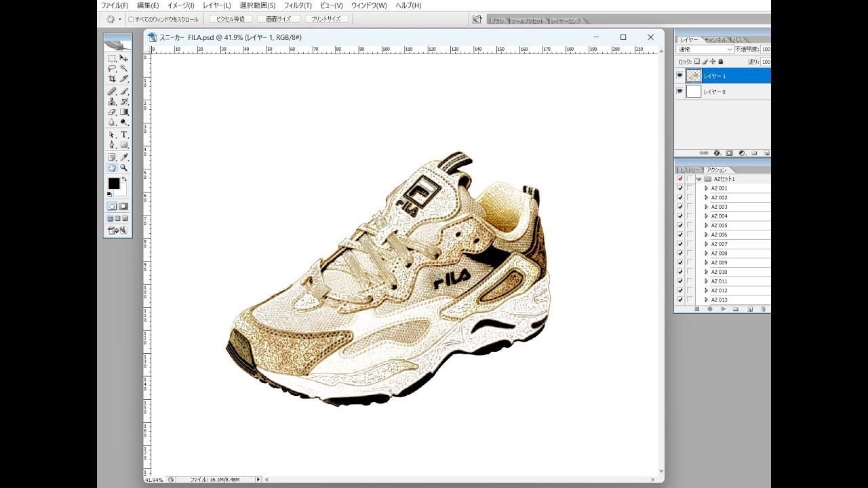This screenshot has width=868, height=488.
Task: Select the Path Selection tool
Action: coord(112,134)
